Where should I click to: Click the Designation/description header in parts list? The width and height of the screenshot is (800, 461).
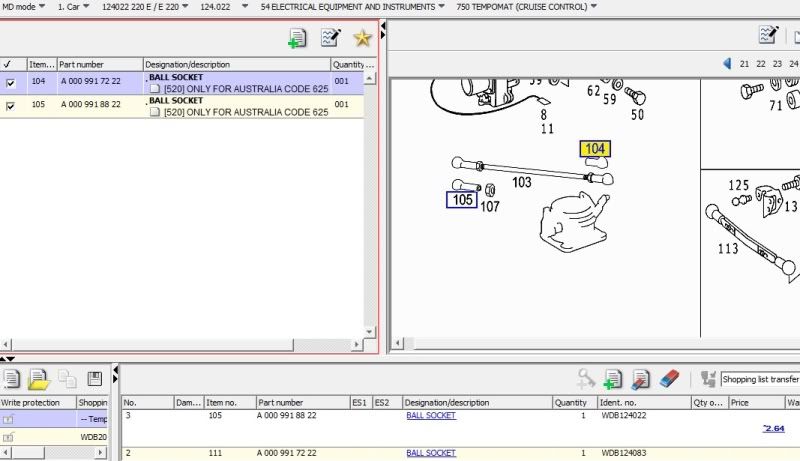tap(237, 64)
